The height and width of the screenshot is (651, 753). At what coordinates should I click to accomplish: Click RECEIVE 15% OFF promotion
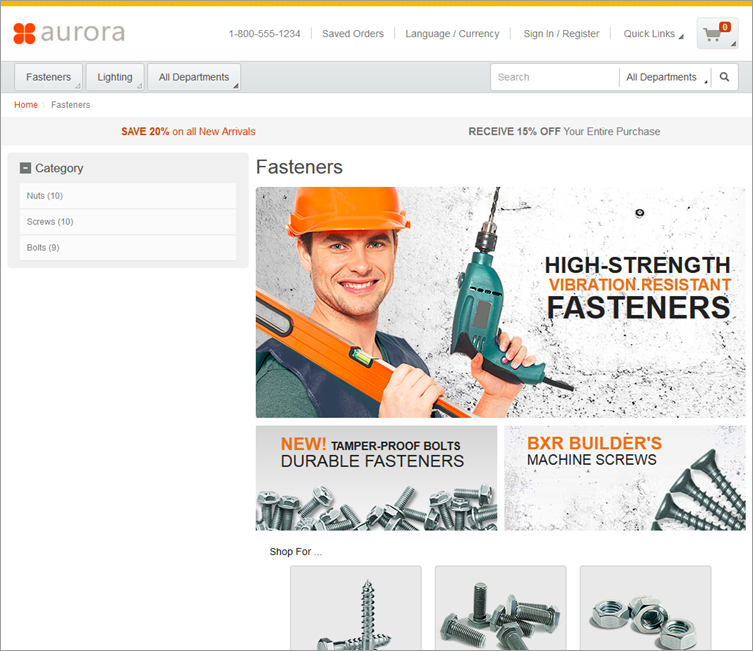(x=564, y=132)
